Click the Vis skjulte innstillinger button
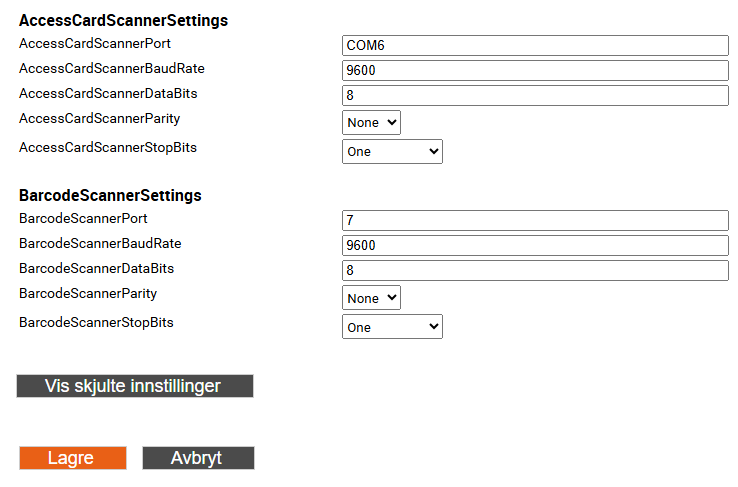The height and width of the screenshot is (487, 738). pyautogui.click(x=135, y=386)
